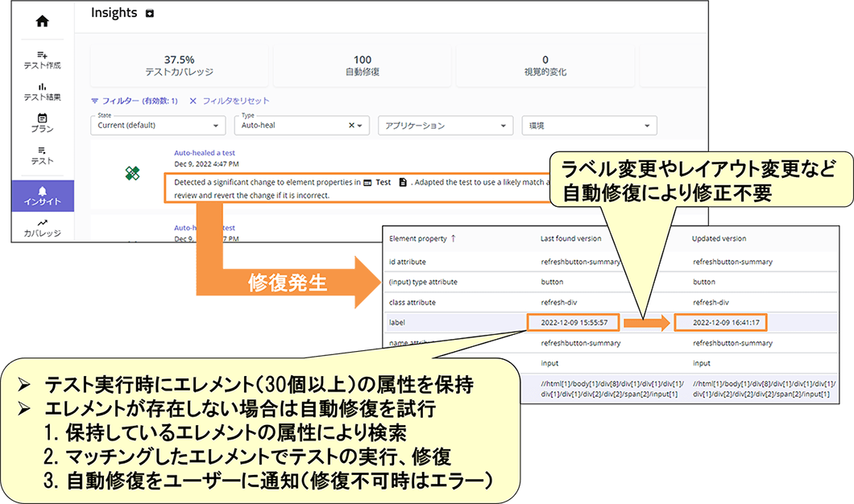
Task: Open テスト結果 in the sidebar
Action: [x=42, y=91]
